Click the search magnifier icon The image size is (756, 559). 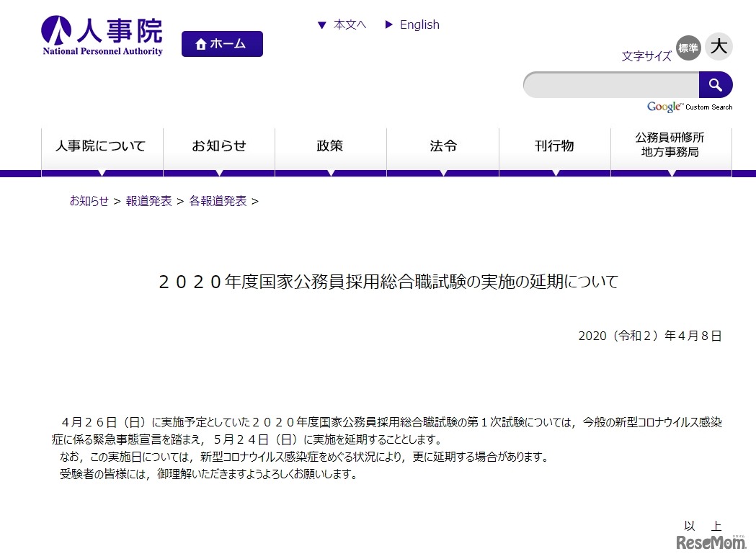(x=716, y=84)
